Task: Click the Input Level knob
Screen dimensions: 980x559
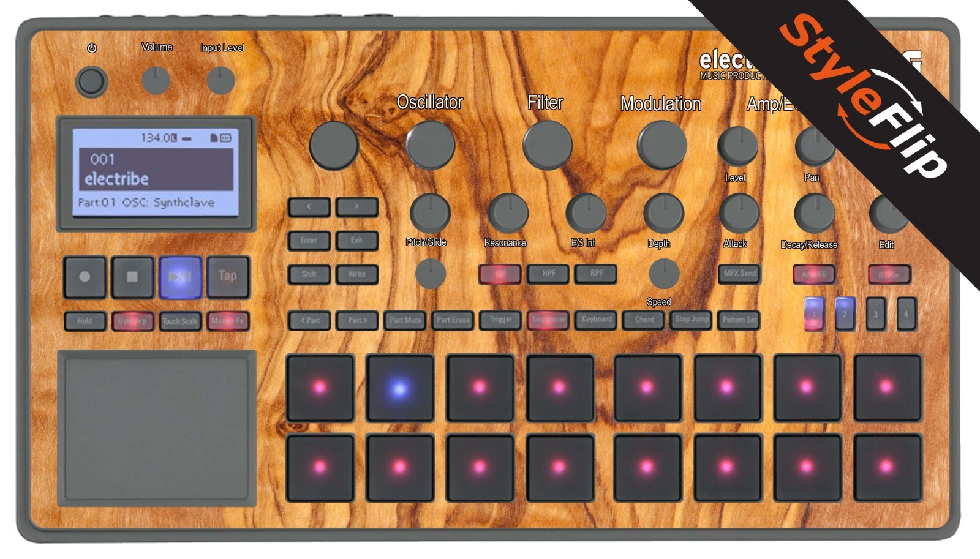Action: [221, 80]
